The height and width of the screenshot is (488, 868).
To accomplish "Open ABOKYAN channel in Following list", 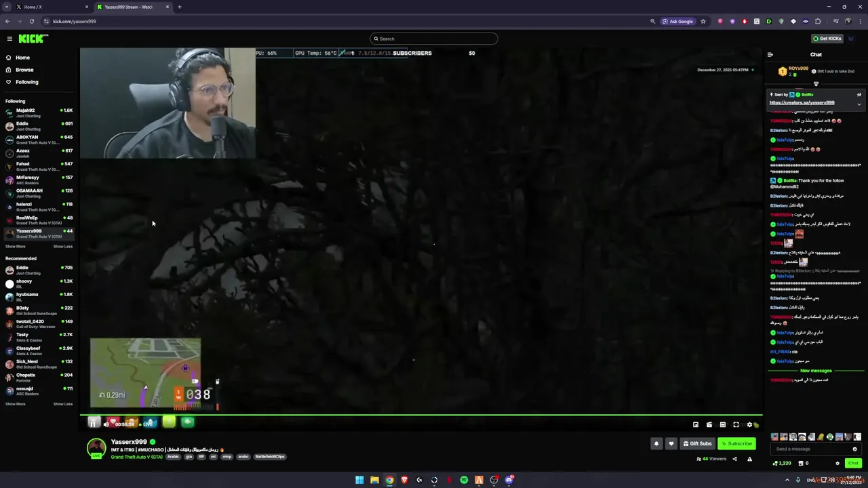I will point(39,140).
